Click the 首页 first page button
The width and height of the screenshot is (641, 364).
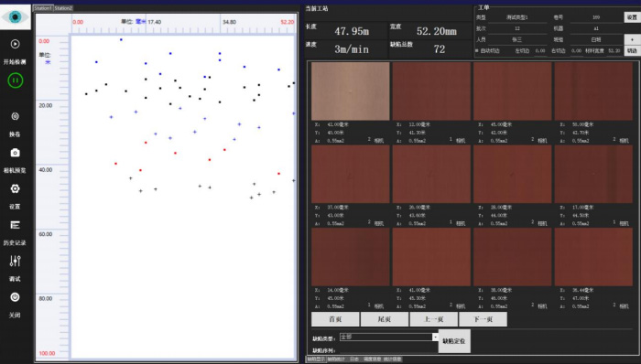tap(335, 319)
